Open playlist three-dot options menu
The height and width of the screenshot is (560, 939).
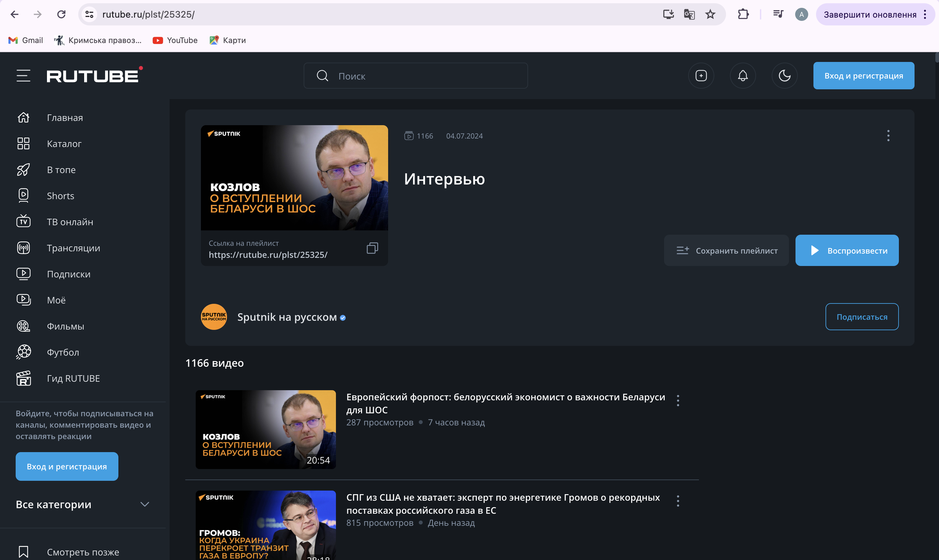tap(888, 136)
